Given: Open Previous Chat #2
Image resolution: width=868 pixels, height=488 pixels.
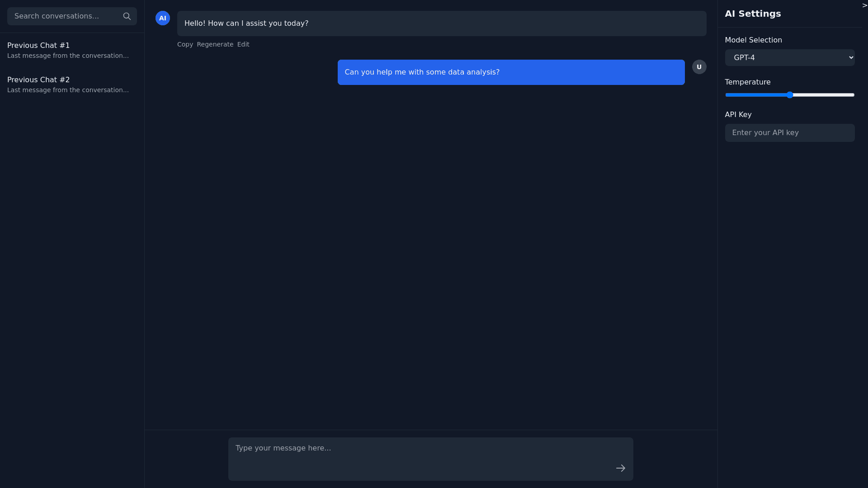Looking at the screenshot, I should [68, 84].
